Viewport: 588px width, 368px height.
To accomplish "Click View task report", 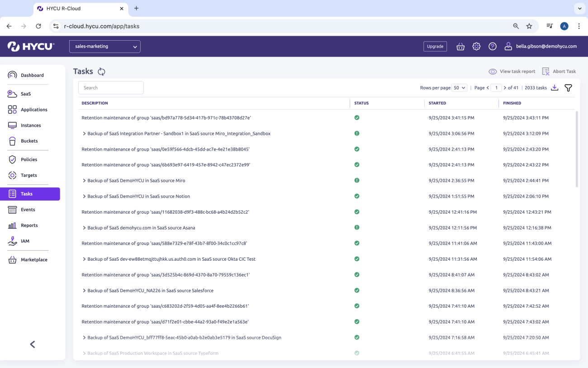I will pyautogui.click(x=512, y=72).
